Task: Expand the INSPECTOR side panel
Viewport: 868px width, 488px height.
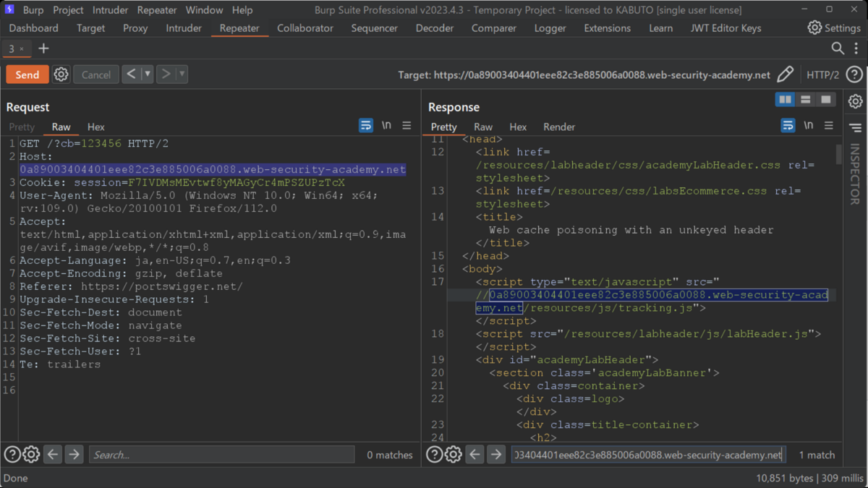Action: [856, 174]
